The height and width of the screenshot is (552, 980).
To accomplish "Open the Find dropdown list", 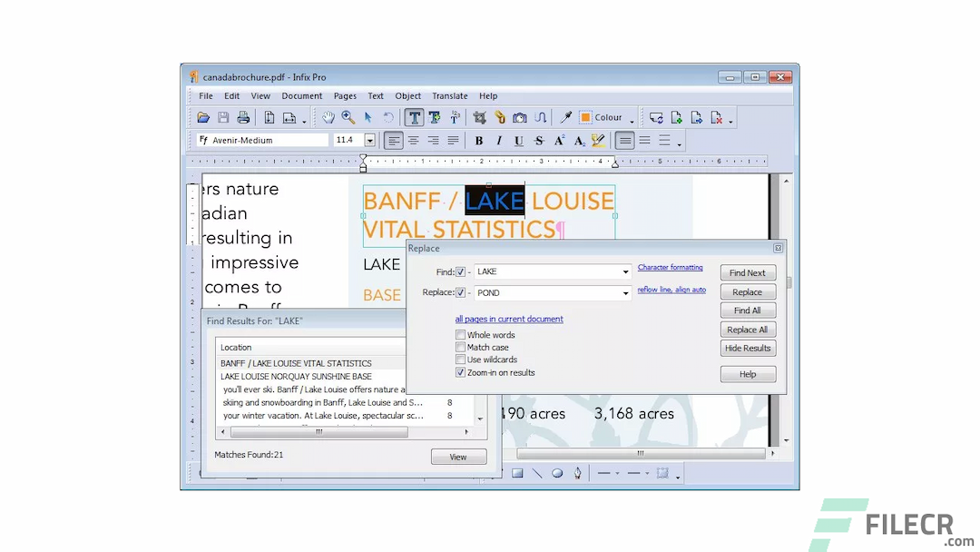I will coord(626,271).
